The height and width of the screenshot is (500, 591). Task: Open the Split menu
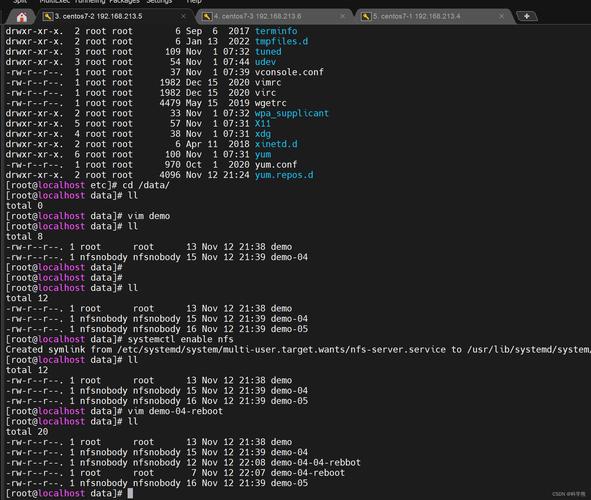(20, 2)
